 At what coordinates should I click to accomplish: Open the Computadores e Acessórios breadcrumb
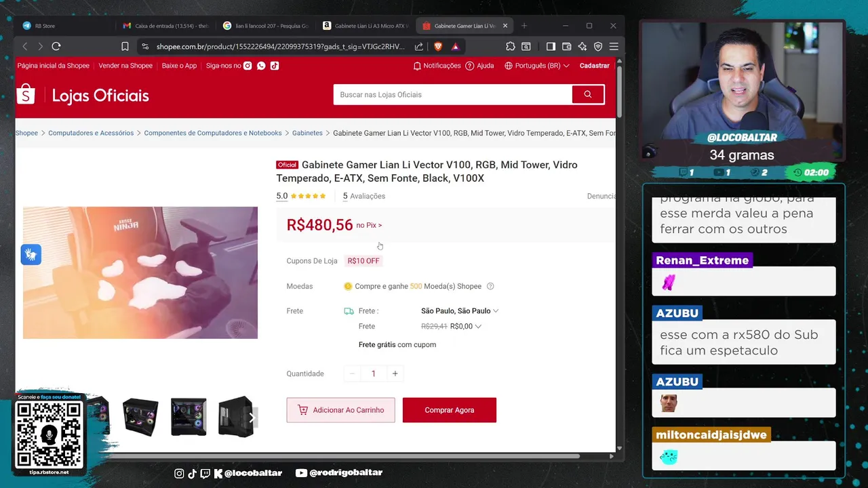click(x=91, y=133)
